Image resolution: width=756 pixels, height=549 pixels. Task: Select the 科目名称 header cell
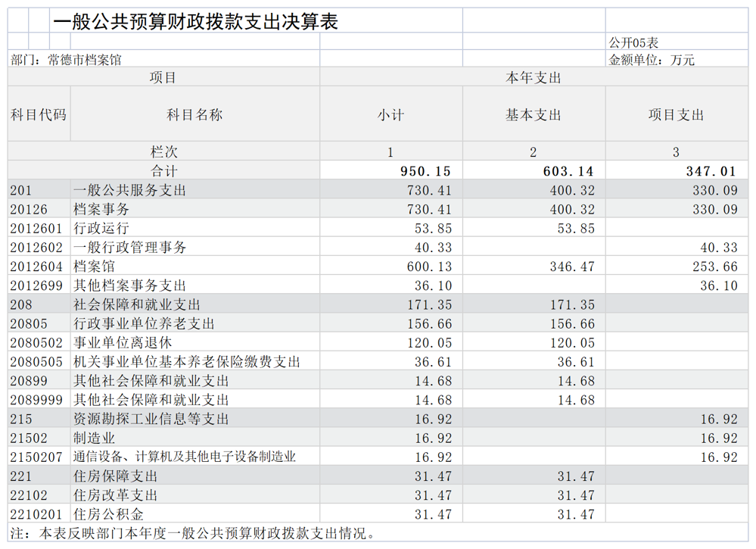(194, 114)
